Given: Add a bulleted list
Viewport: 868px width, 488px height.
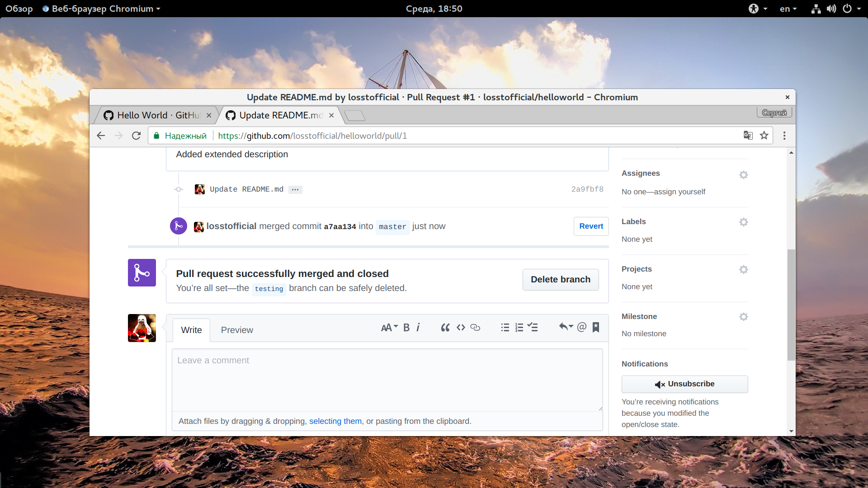Looking at the screenshot, I should tap(505, 328).
